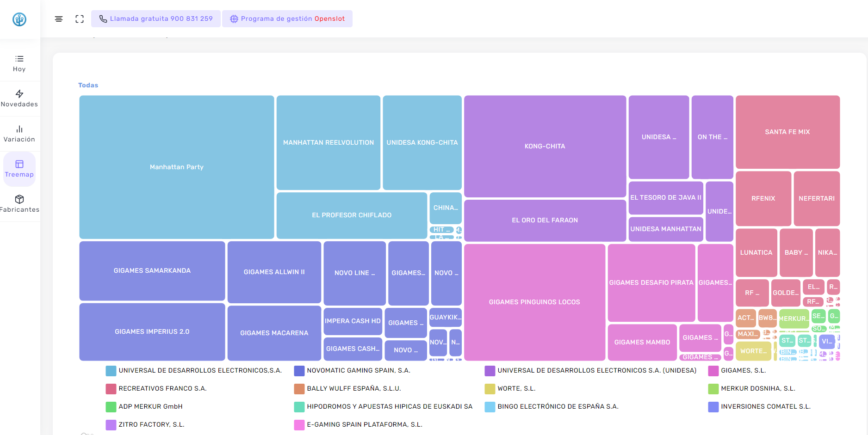The height and width of the screenshot is (435, 868).
Task: Select EL ORO DEL FARAON block
Action: pos(545,221)
